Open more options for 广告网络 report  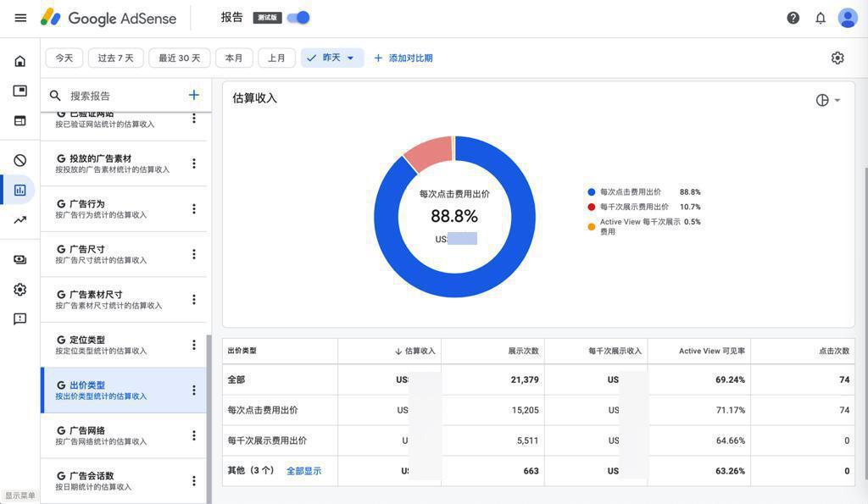[x=194, y=435]
